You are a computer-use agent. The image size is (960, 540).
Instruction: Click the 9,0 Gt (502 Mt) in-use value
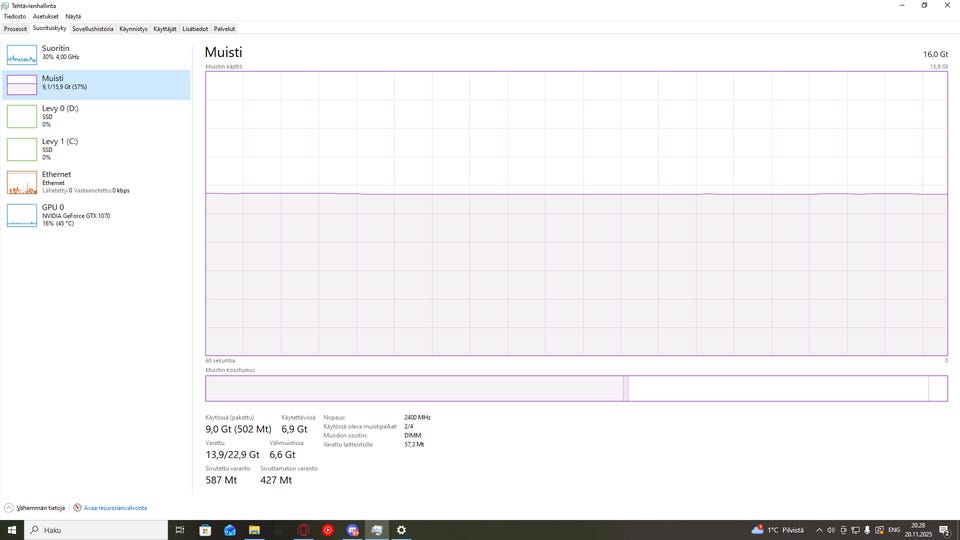click(238, 429)
